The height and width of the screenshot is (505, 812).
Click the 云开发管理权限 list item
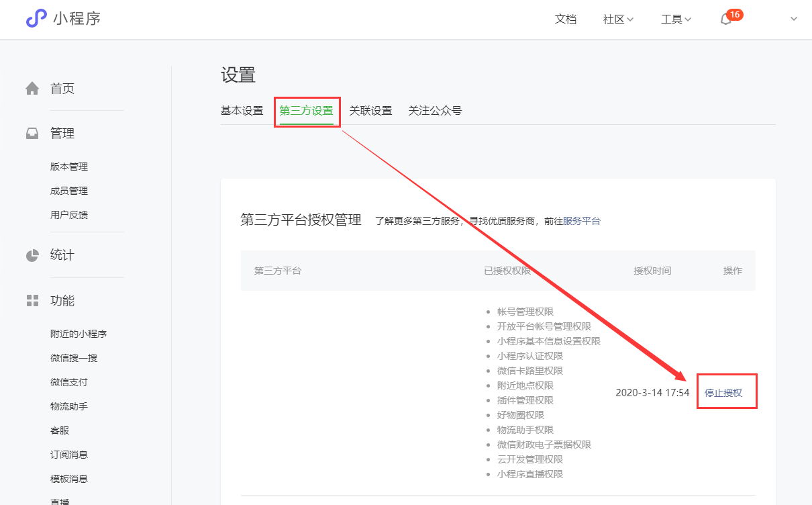pyautogui.click(x=530, y=459)
